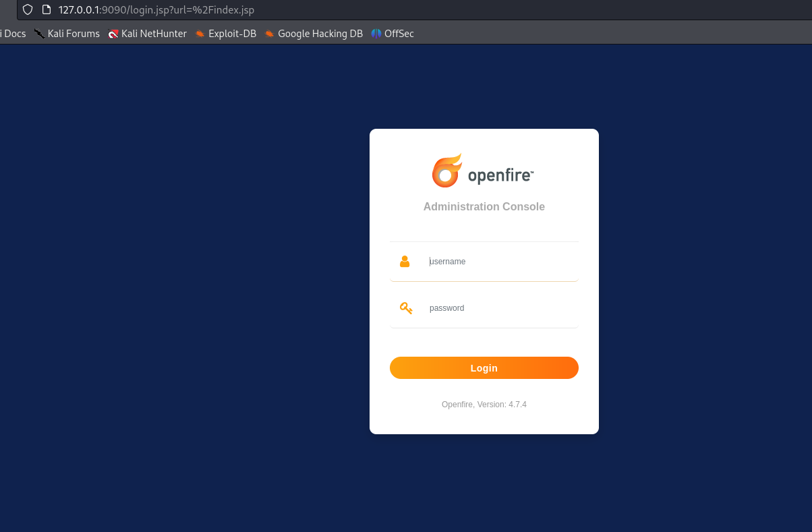Screen dimensions: 812x532
Task: Focus the password input field
Action: [499, 308]
